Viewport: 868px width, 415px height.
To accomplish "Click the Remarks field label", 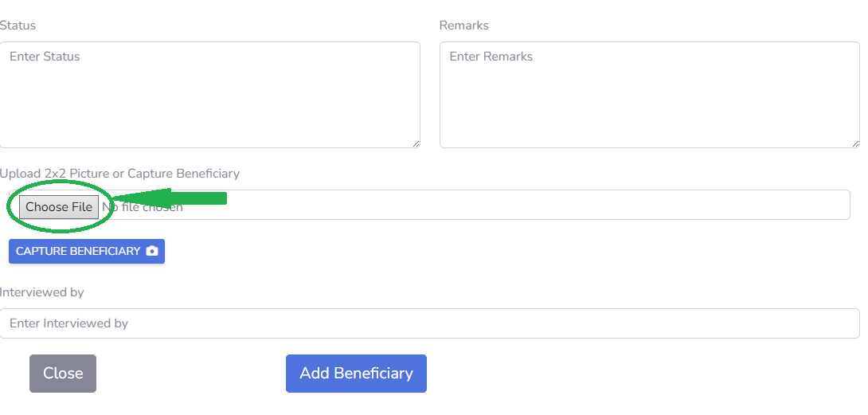I will [x=464, y=25].
